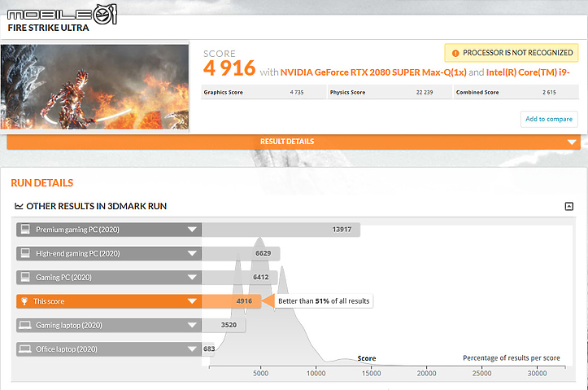Click the Run Details heading
Screen dimensions: 588x390
click(x=42, y=183)
